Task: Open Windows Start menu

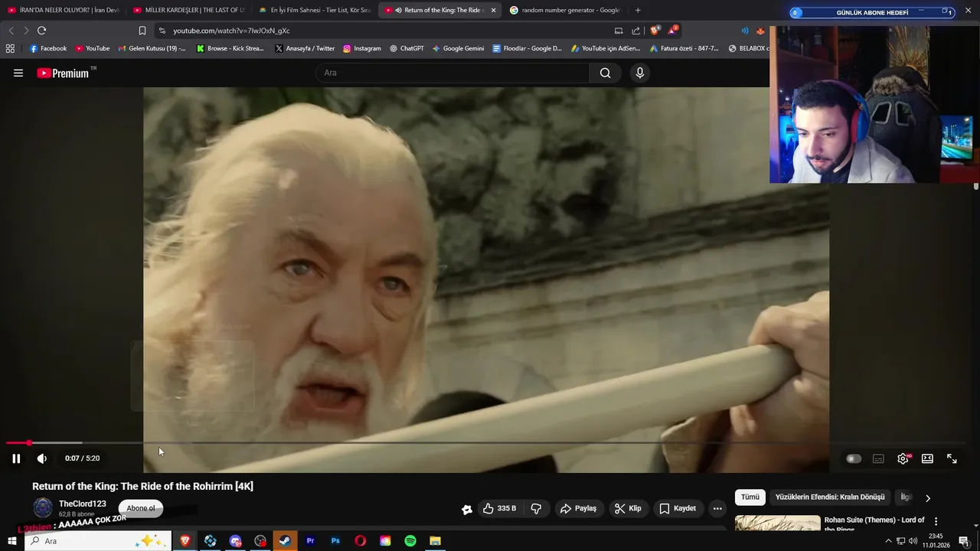Action: (11, 541)
